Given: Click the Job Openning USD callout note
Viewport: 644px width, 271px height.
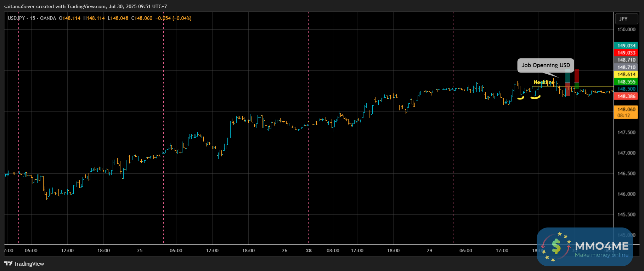Looking at the screenshot, I should 546,65.
